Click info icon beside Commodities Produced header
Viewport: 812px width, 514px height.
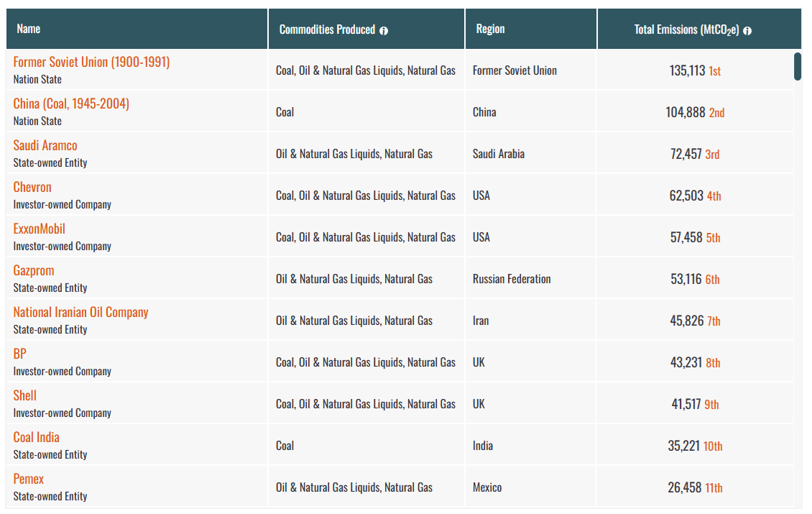tap(384, 30)
